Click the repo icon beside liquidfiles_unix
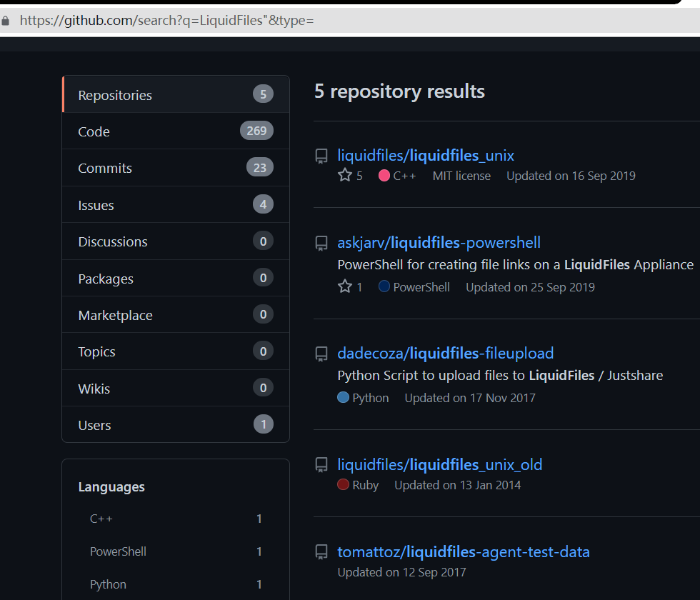The image size is (700, 600). click(x=321, y=156)
